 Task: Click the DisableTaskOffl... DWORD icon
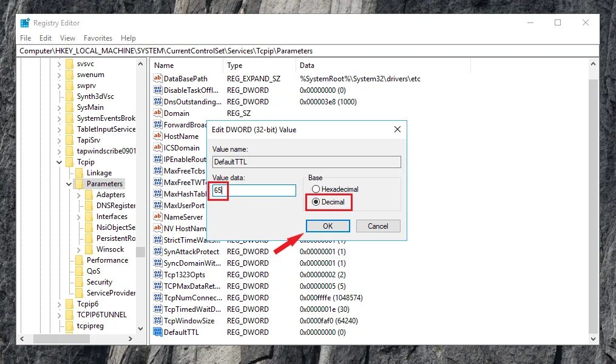coord(158,90)
